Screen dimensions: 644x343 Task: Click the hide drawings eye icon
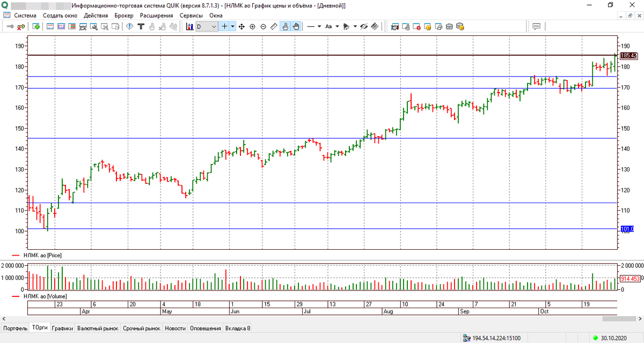364,26
